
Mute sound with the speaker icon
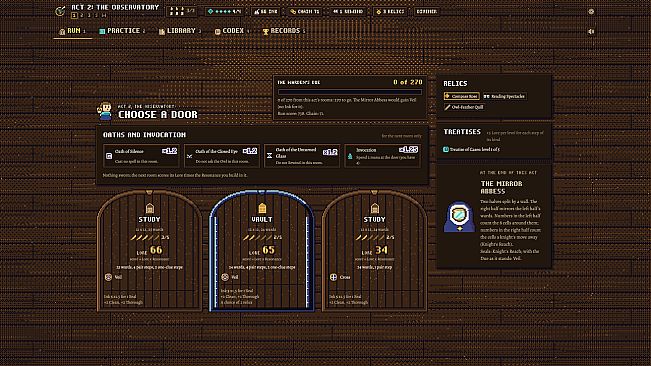coord(591,31)
